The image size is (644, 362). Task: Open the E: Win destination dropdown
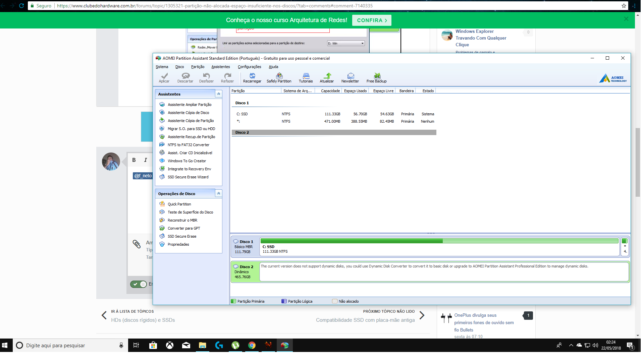pos(346,43)
